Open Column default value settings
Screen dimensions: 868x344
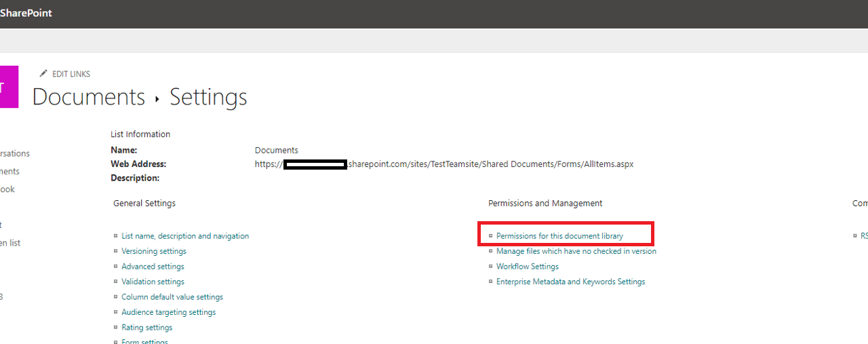tap(172, 297)
